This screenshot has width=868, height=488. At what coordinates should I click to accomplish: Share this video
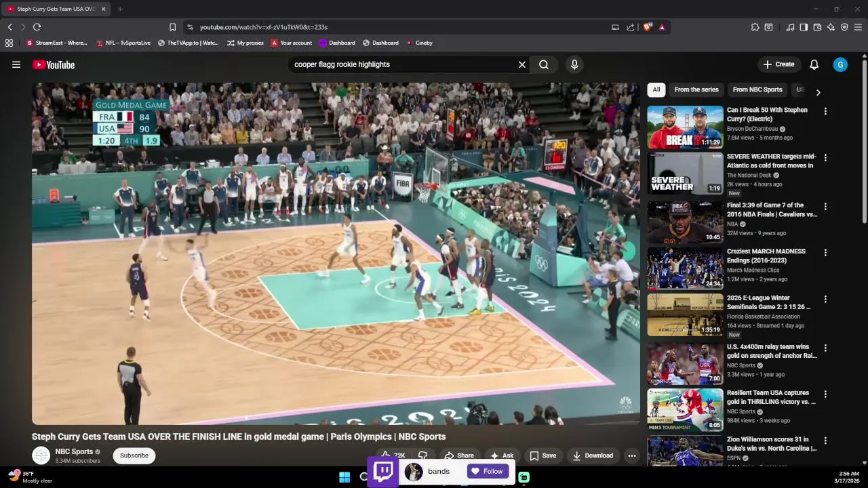tap(459, 455)
